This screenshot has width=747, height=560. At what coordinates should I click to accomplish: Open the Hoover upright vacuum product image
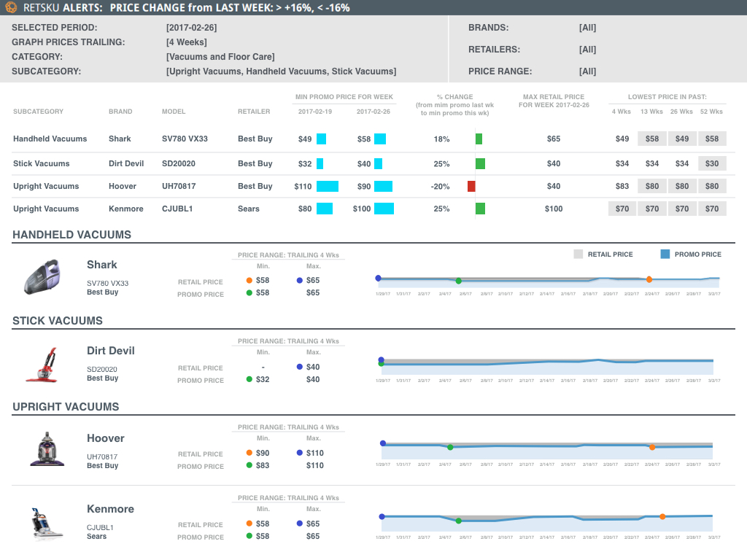(x=47, y=449)
